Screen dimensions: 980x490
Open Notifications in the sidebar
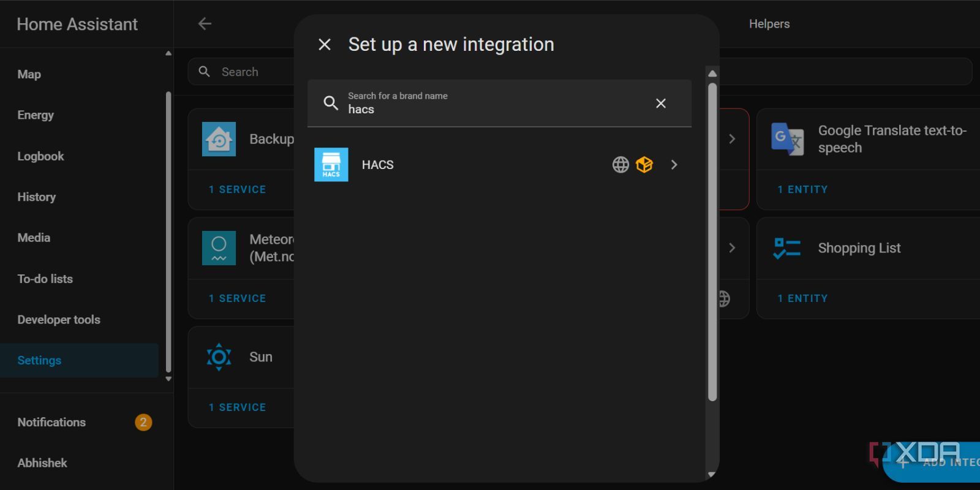click(80, 422)
